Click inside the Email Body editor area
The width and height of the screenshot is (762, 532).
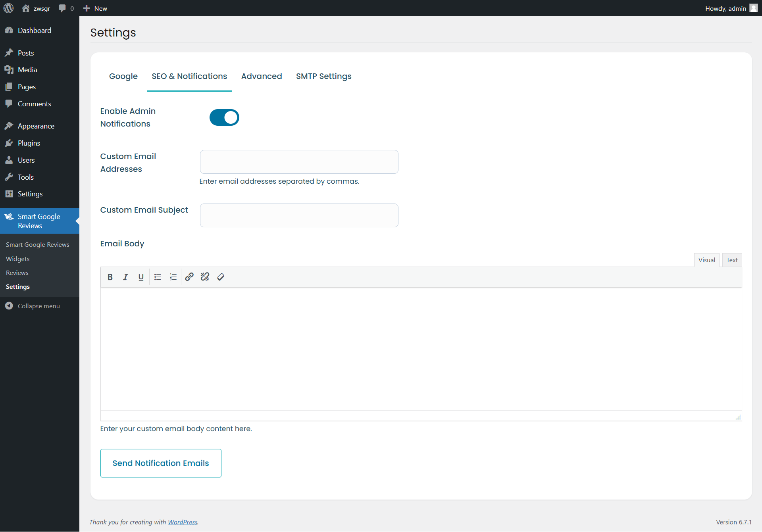(421, 349)
